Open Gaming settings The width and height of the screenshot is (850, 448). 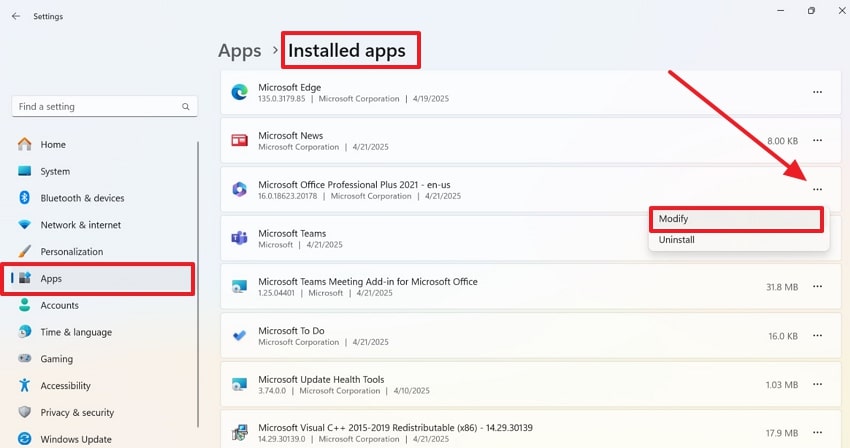click(x=103, y=359)
